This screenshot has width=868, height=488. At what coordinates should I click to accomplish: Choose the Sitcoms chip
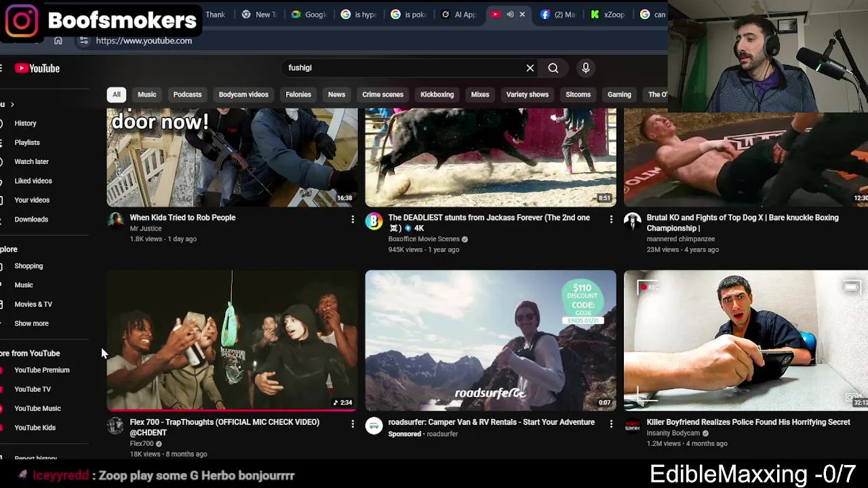coord(578,95)
